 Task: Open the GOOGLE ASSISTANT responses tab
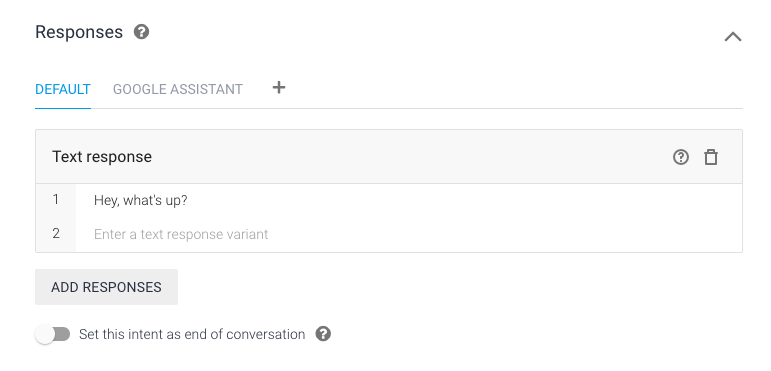tap(178, 89)
